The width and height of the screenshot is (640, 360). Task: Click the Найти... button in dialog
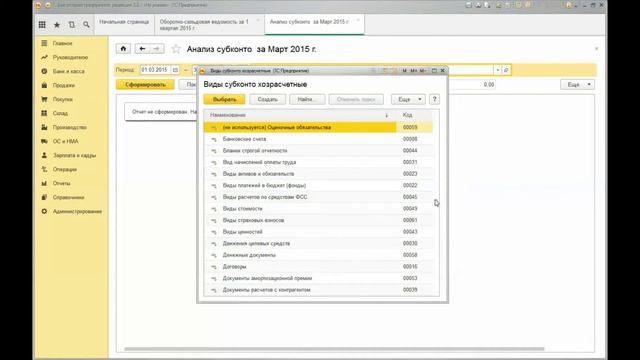pos(307,100)
